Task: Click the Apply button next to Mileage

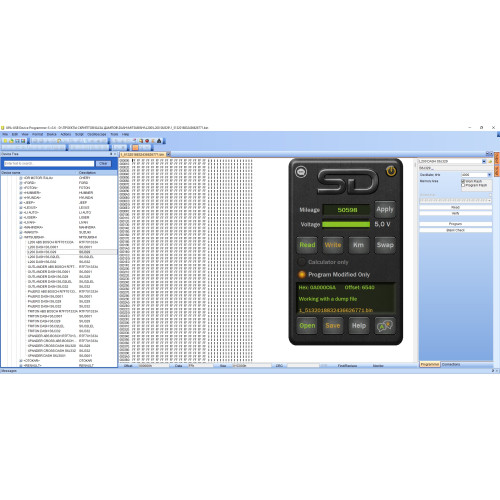Action: tap(385, 209)
